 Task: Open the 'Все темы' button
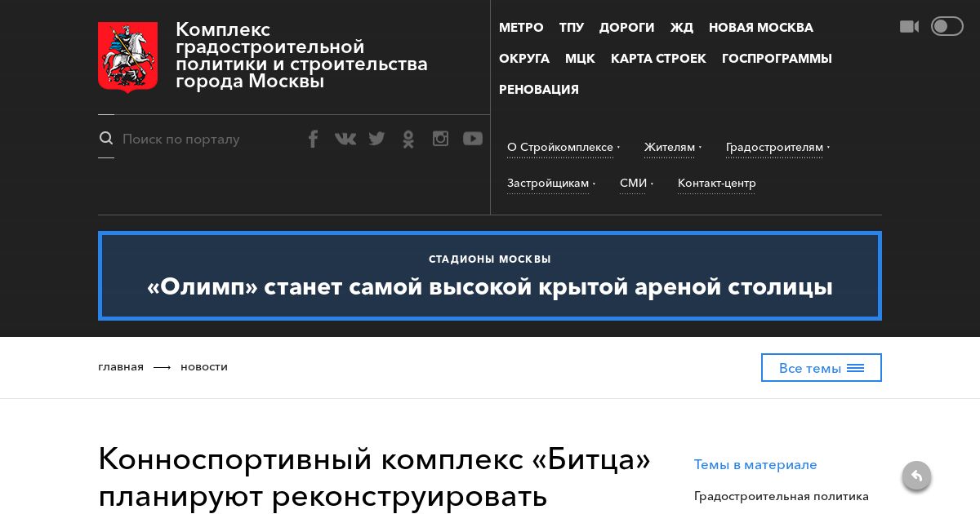click(822, 368)
